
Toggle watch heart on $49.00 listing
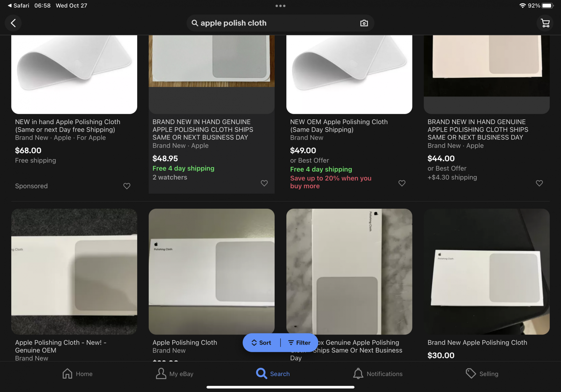coord(402,183)
